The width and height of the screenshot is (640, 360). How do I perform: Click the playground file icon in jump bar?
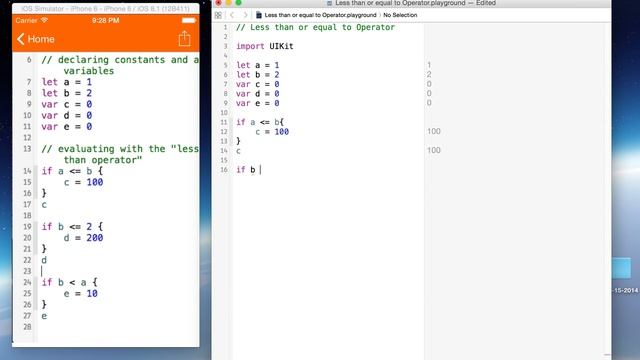258,15
